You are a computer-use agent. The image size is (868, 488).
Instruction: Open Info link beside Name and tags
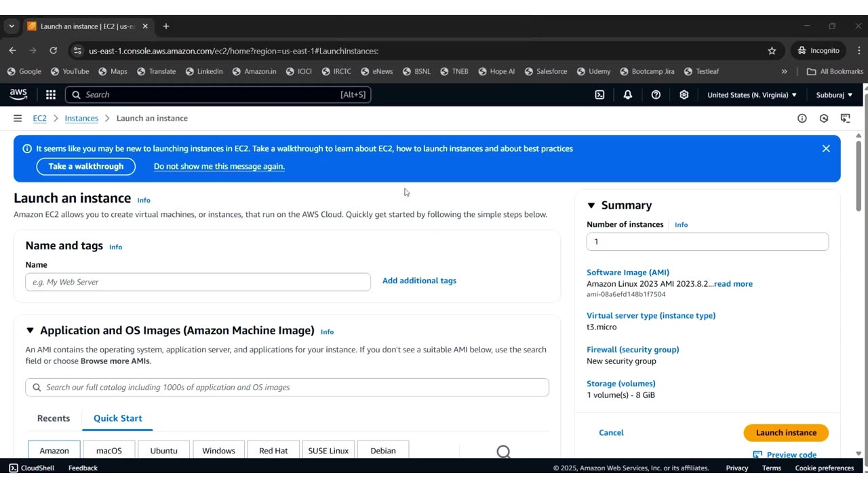pyautogui.click(x=116, y=247)
